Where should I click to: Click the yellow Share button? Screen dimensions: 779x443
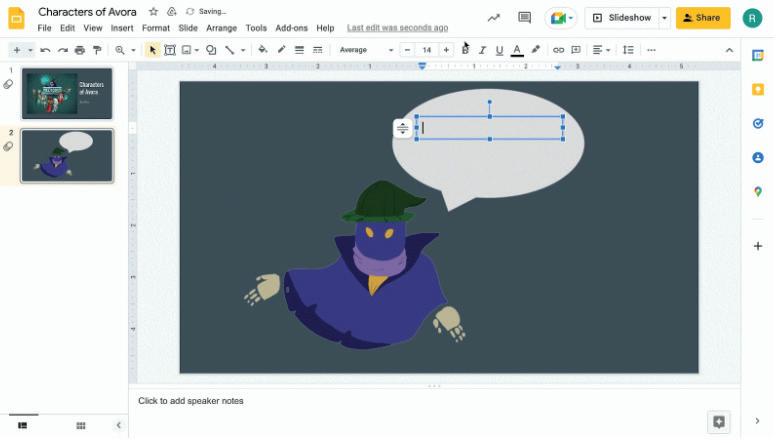702,18
